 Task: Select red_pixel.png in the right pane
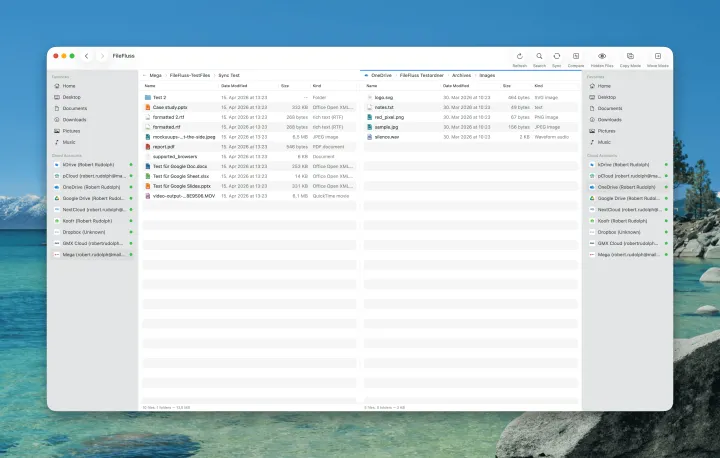tap(471, 117)
